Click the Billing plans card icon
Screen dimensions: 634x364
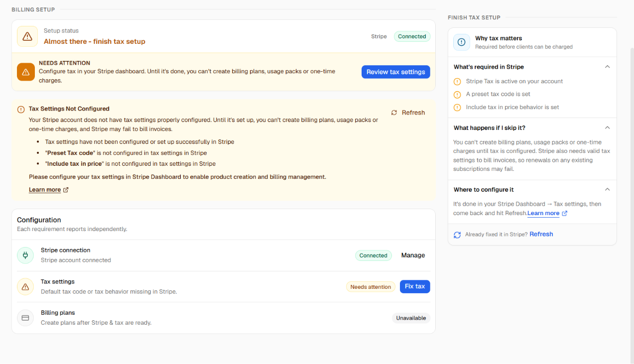click(x=25, y=318)
